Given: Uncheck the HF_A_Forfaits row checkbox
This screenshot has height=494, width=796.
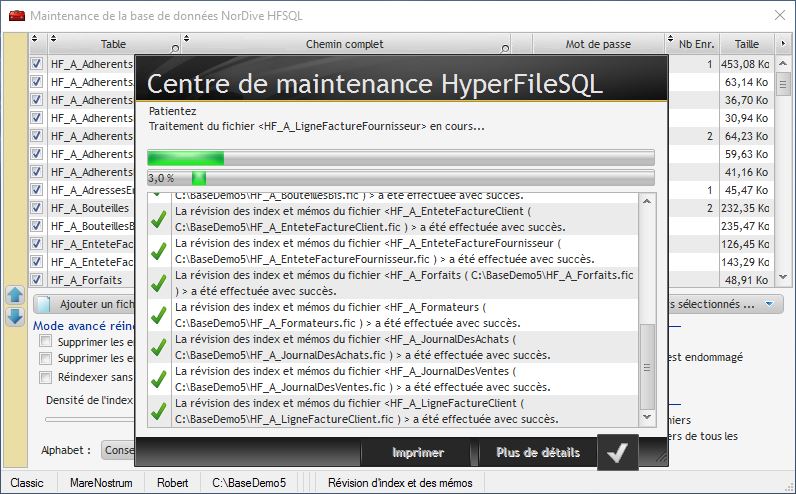Looking at the screenshot, I should click(37, 280).
